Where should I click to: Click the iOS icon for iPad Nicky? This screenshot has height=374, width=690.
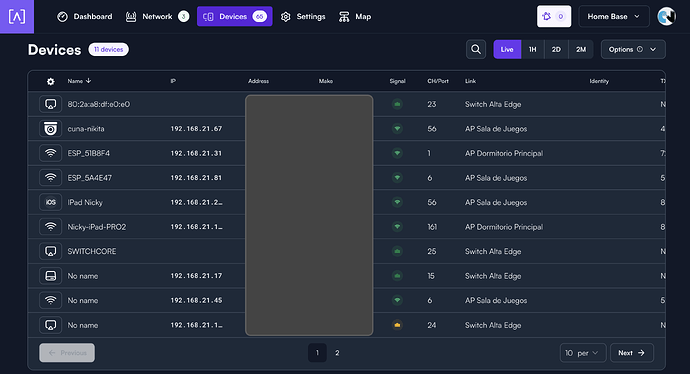tap(51, 202)
